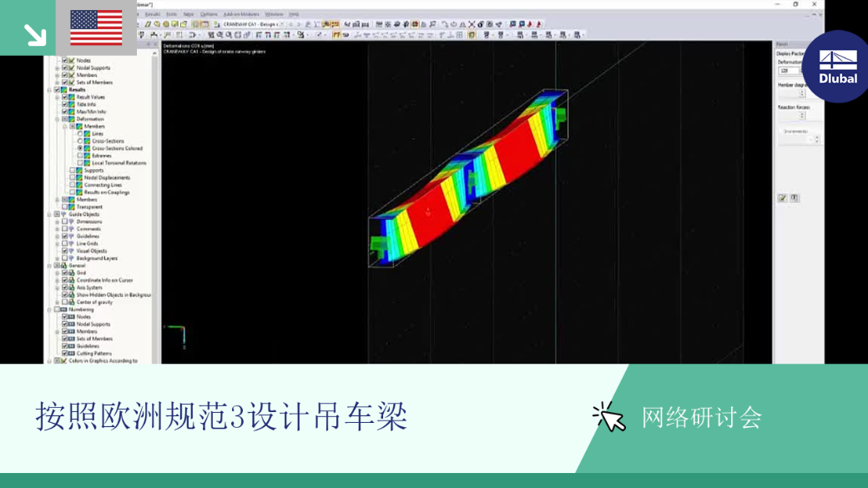Expand the Guide Objects tree node
This screenshot has height=488, width=868.
pyautogui.click(x=49, y=214)
